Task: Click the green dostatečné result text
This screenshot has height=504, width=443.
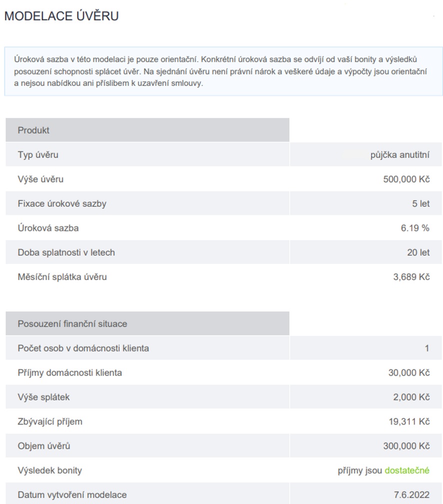Action: click(407, 470)
